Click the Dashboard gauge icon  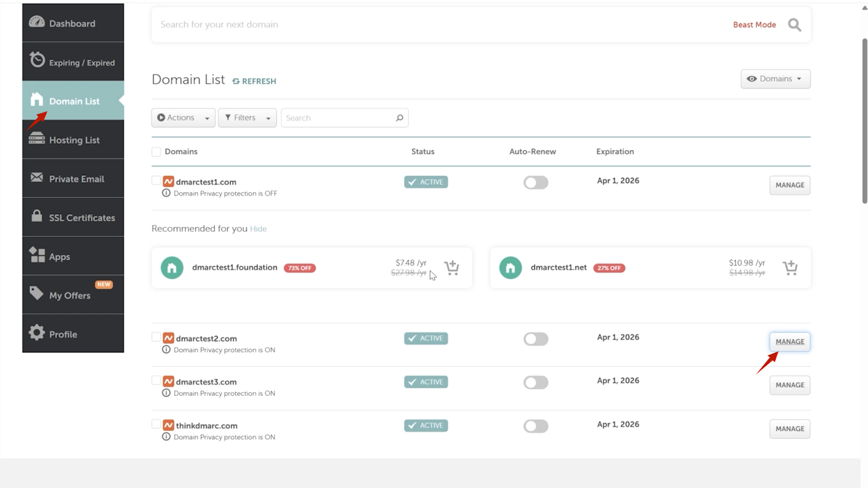coord(36,22)
